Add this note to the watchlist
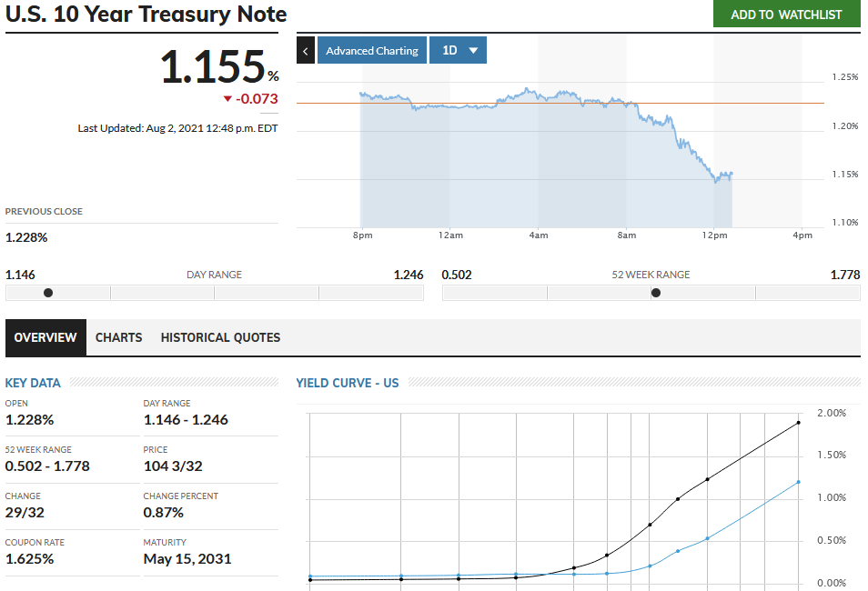Image resolution: width=868 pixels, height=591 pixels. click(x=787, y=15)
